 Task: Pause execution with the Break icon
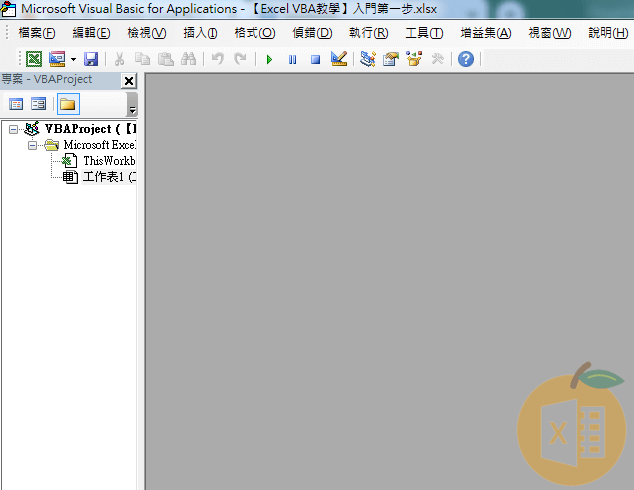click(x=292, y=59)
